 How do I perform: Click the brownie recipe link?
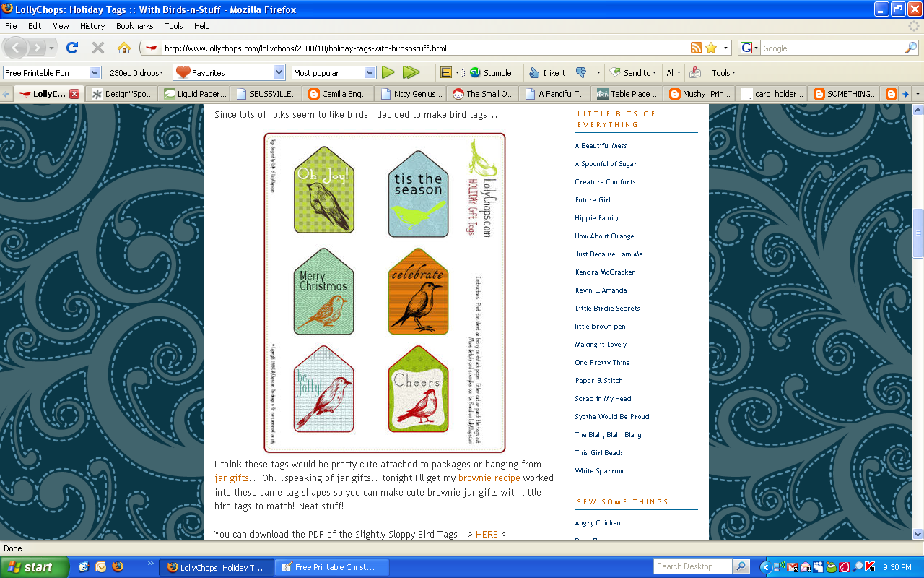coord(489,478)
